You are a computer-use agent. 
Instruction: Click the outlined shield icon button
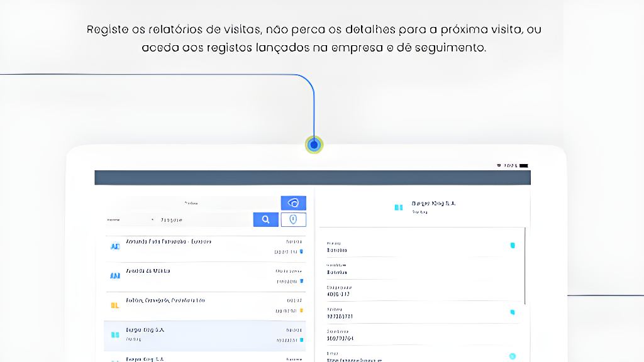[293, 219]
